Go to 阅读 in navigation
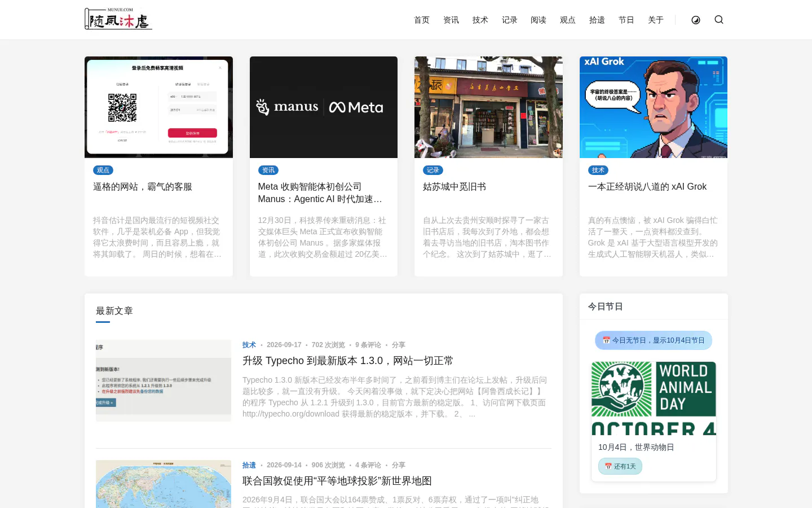Image resolution: width=812 pixels, height=508 pixels. click(x=539, y=20)
